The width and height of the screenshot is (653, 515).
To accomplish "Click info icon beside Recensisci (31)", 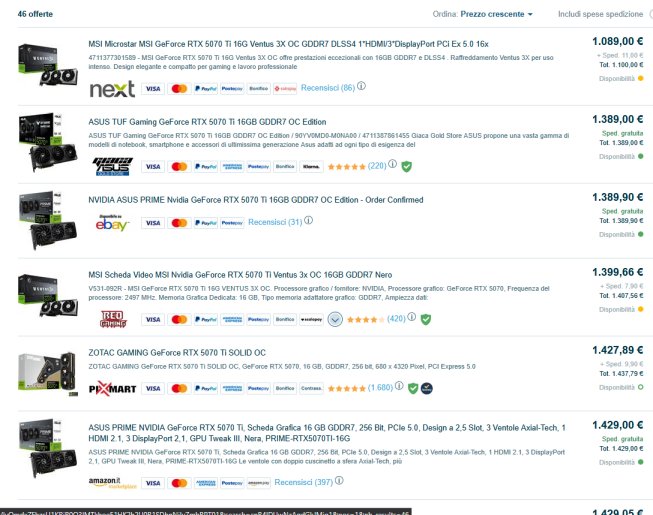I will click(308, 221).
